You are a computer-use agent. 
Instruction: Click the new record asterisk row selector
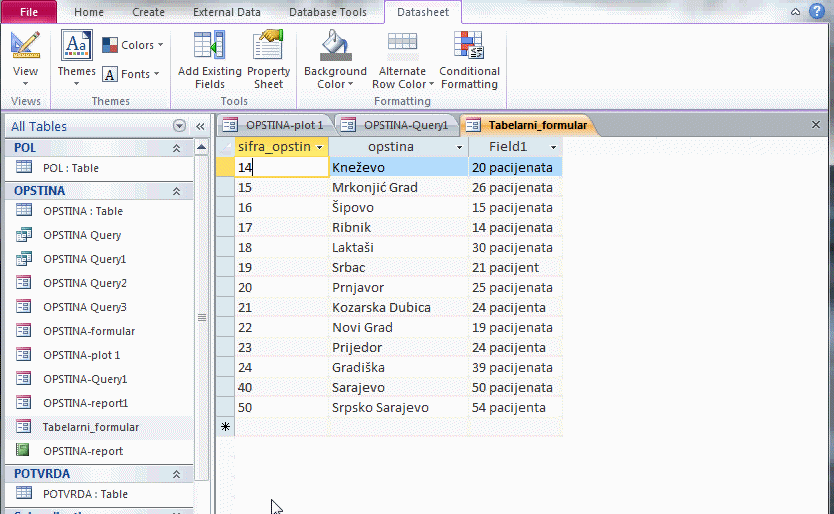226,427
